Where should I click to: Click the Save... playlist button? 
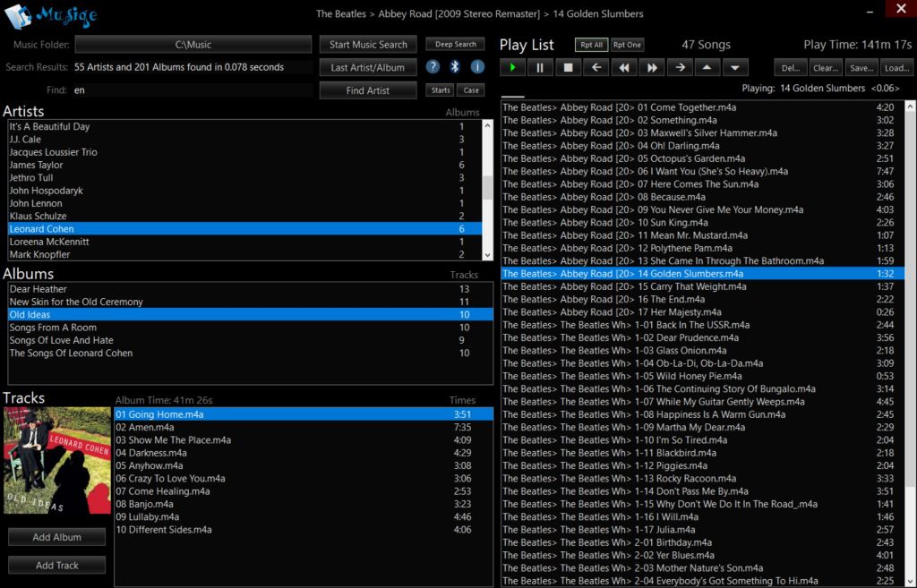[x=861, y=67]
